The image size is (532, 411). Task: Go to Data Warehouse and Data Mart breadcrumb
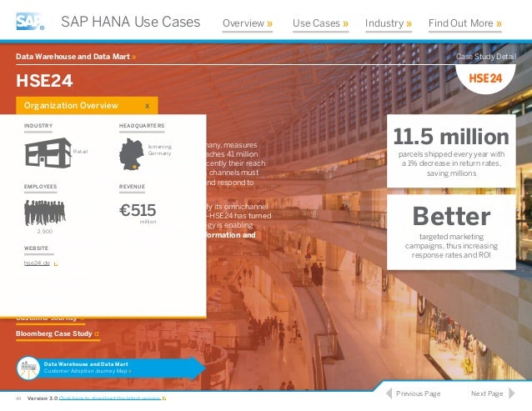pyautogui.click(x=76, y=57)
